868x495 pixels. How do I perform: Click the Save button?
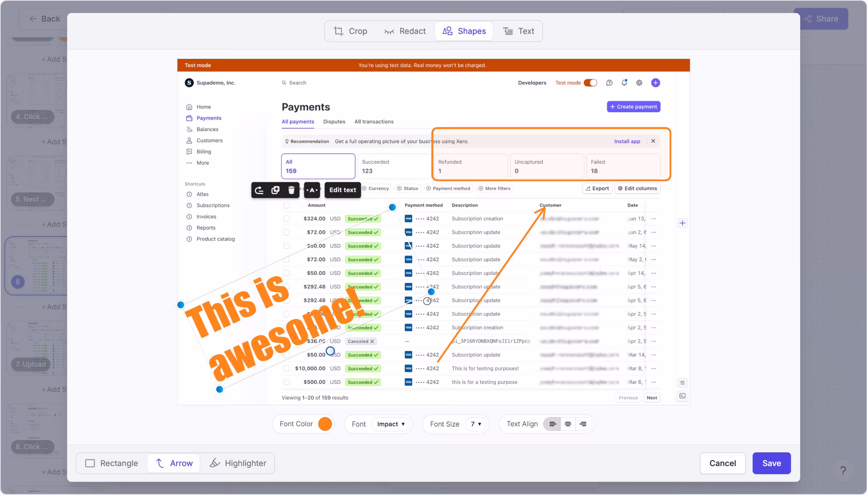pos(771,463)
